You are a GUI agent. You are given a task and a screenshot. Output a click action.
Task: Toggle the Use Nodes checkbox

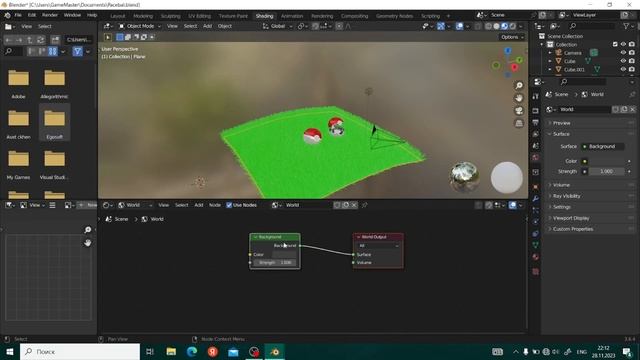pyautogui.click(x=229, y=205)
